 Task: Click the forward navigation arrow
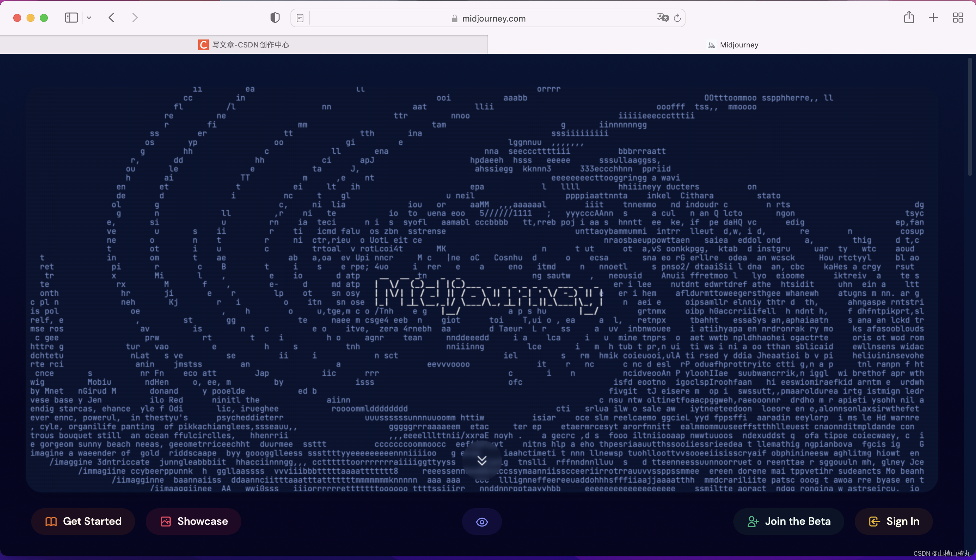[x=135, y=18]
